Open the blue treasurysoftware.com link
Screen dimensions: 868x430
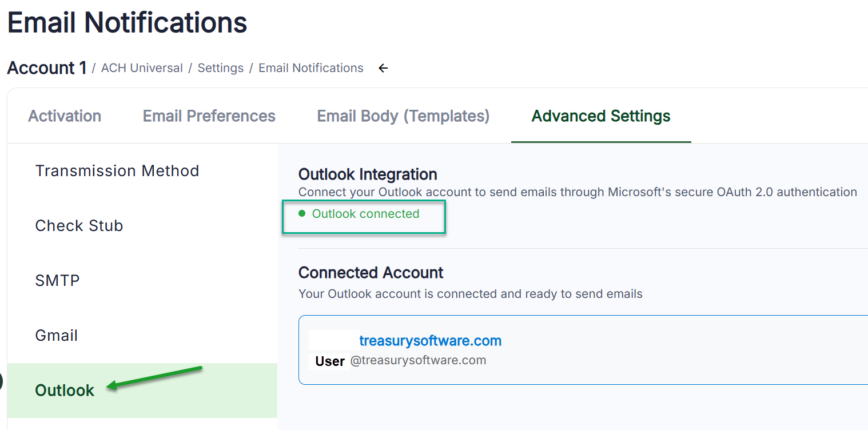430,341
